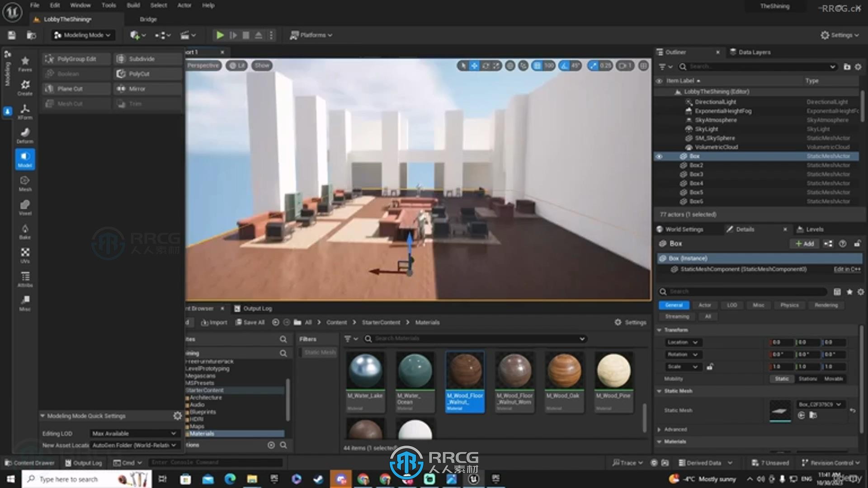868x488 pixels.
Task: Toggle favorites star in the Details search bar
Action: coord(849,292)
